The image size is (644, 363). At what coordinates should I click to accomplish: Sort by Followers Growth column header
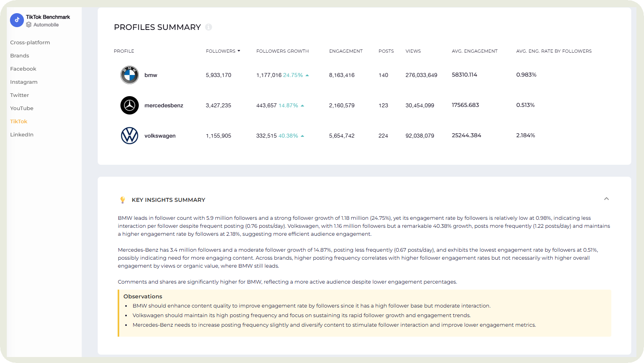click(282, 51)
